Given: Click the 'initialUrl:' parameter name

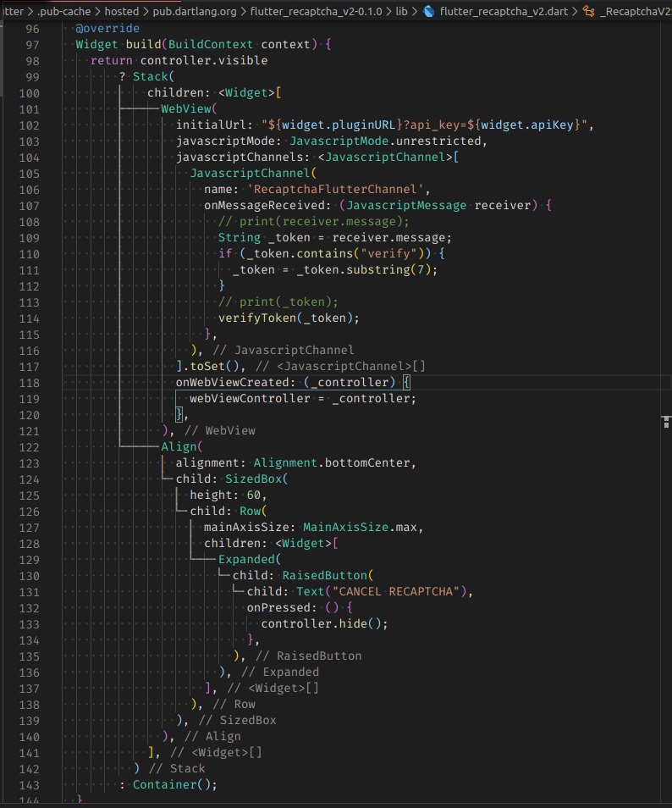Looking at the screenshot, I should (215, 125).
